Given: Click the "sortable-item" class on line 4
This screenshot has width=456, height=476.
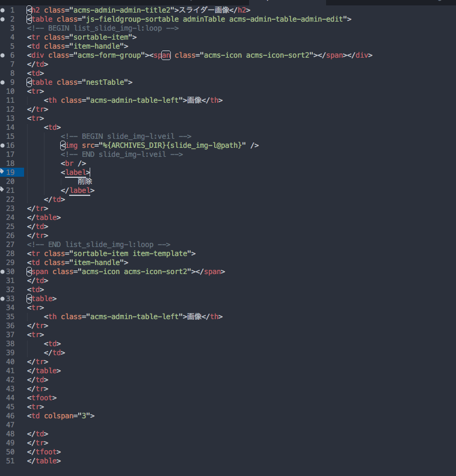Looking at the screenshot, I should (101, 37).
